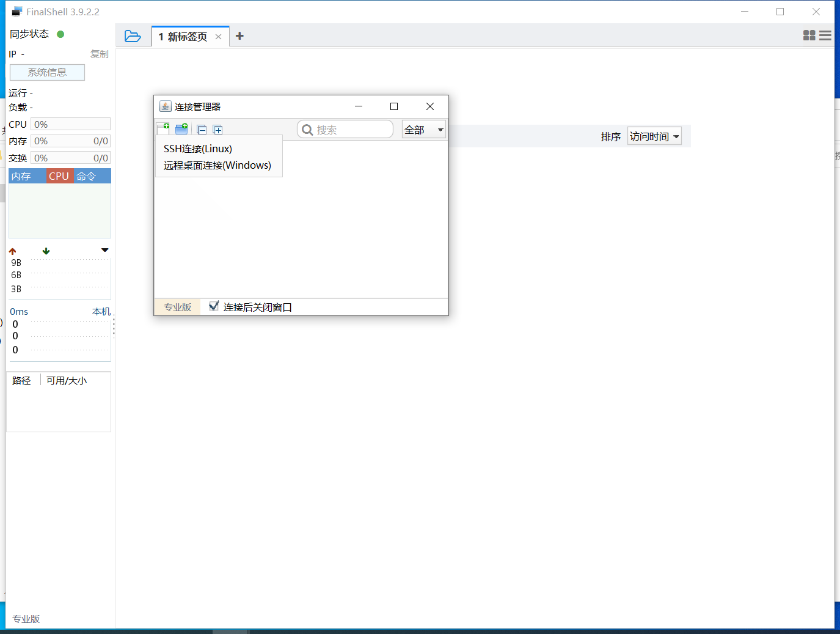Image resolution: width=840 pixels, height=634 pixels.
Task: Collapse all folders in connection manager
Action: click(x=202, y=129)
